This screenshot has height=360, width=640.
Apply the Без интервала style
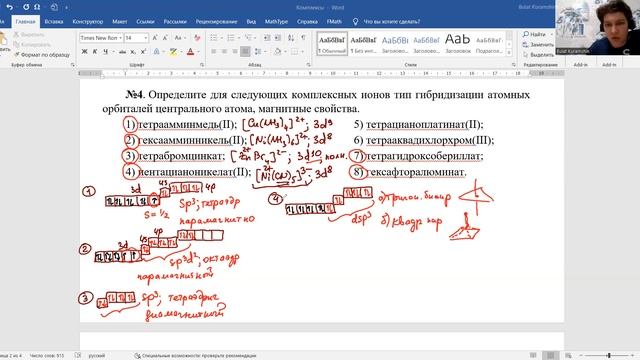363,44
